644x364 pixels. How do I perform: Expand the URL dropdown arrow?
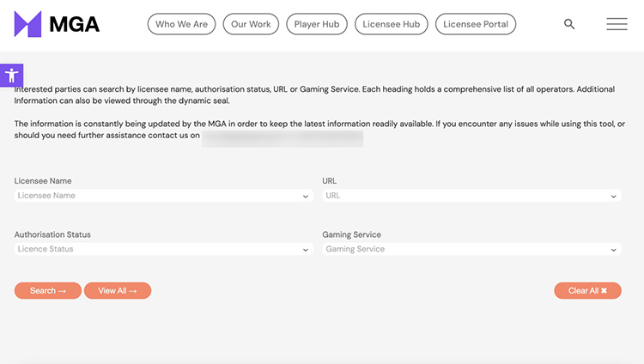coord(614,197)
